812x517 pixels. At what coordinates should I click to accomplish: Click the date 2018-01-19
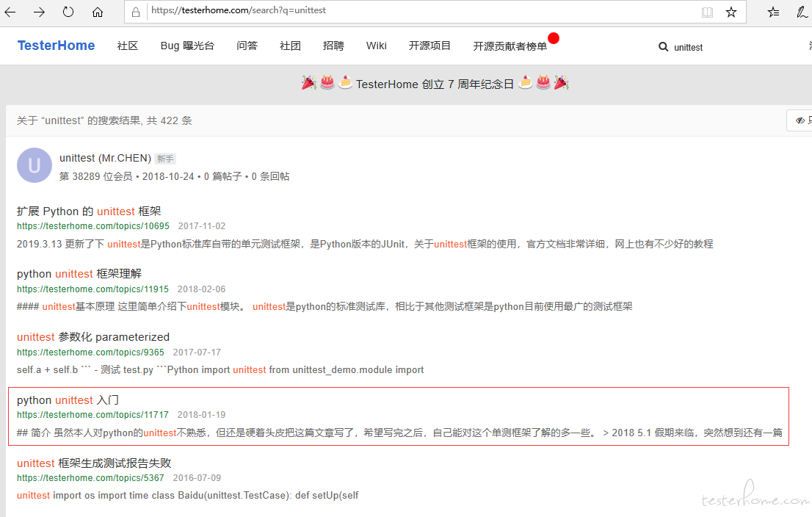[201, 415]
